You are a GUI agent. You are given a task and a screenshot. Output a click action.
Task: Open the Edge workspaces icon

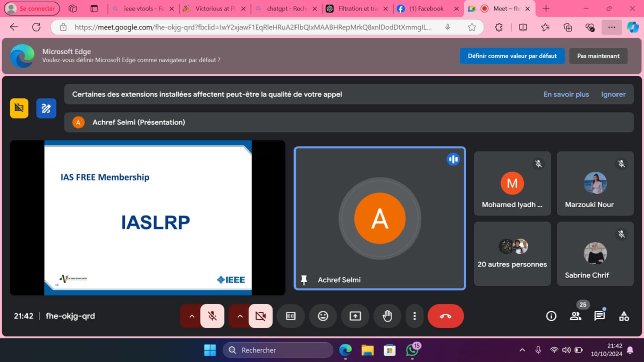point(73,9)
